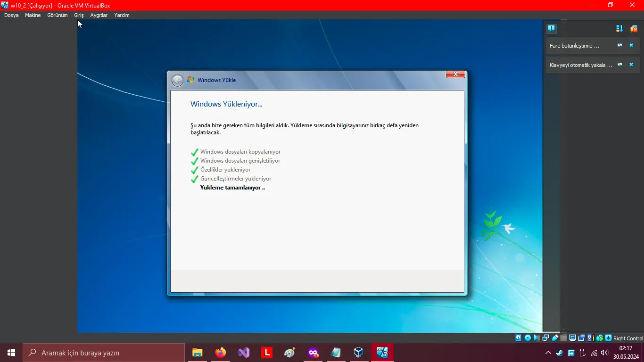Click the blue arrow tray icon

click(571, 353)
